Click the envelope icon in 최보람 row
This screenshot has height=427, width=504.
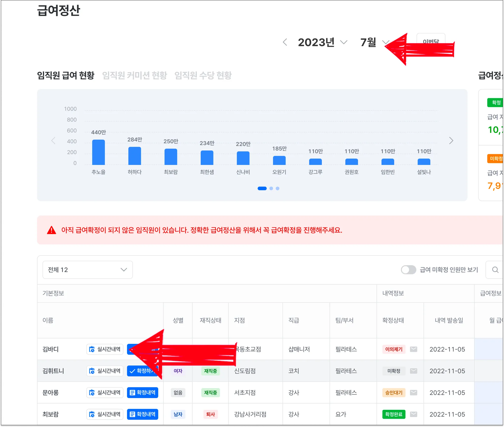(413, 414)
